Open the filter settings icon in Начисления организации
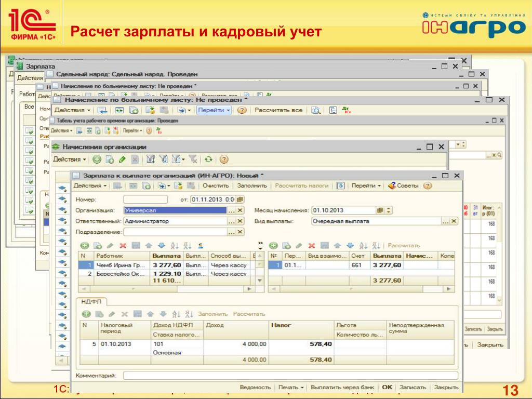 pyautogui.click(x=151, y=159)
